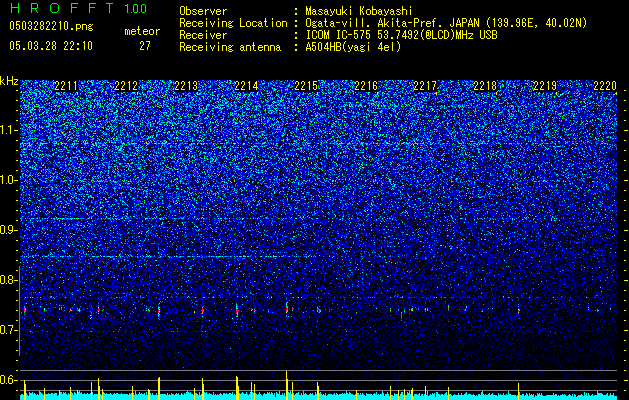629x400 pixels.
Task: Click the 'meteor' label
Action: tap(142, 31)
